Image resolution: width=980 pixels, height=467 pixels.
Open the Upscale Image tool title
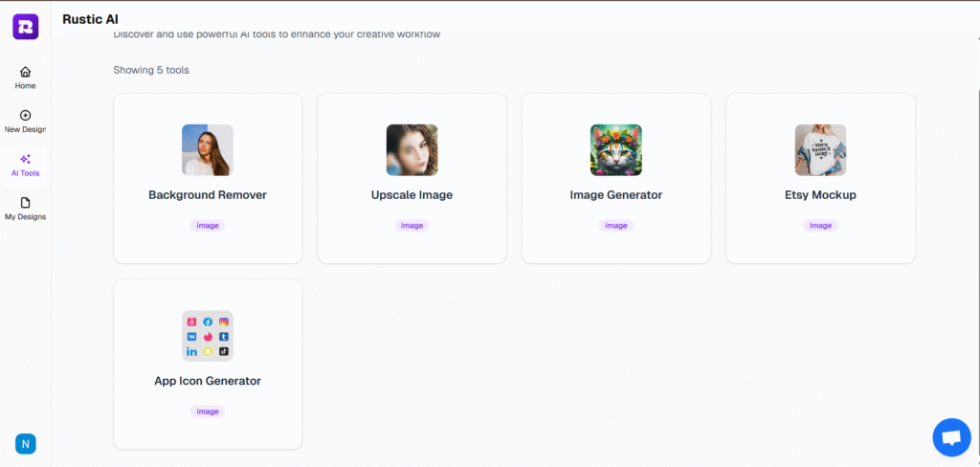tap(412, 195)
